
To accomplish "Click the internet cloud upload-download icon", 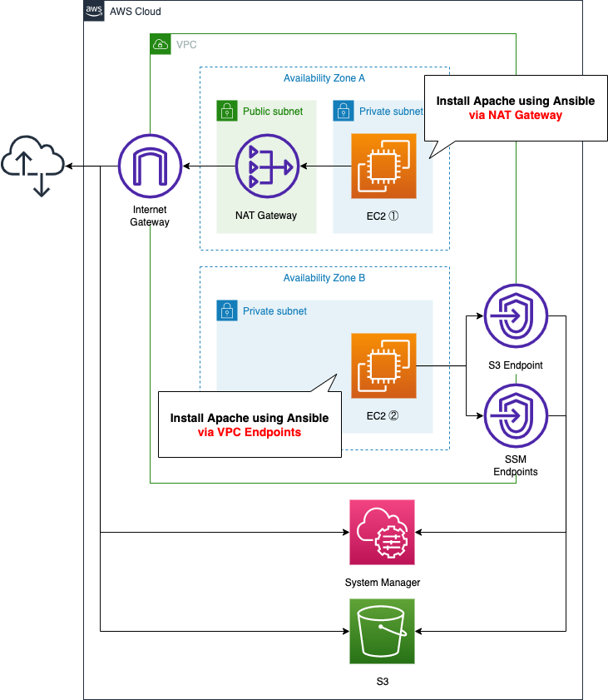I will tap(33, 166).
